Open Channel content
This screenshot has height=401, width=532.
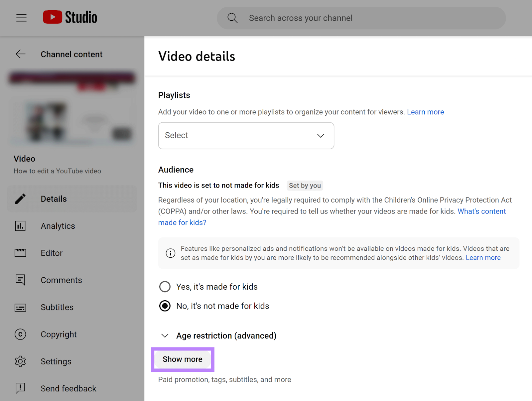71,54
